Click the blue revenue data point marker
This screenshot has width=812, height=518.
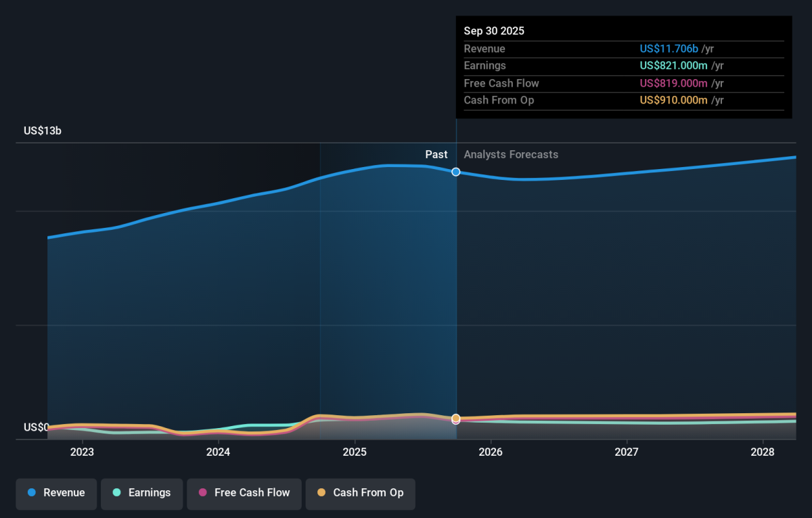pyautogui.click(x=456, y=172)
